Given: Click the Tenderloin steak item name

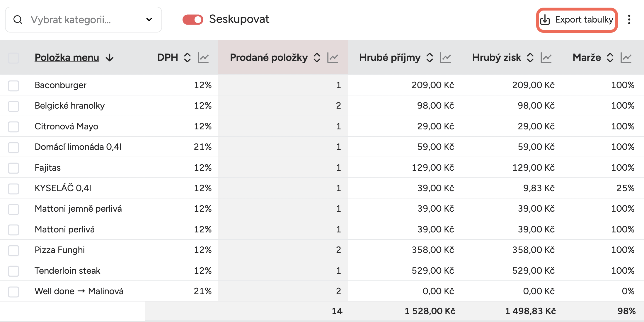Looking at the screenshot, I should [67, 270].
